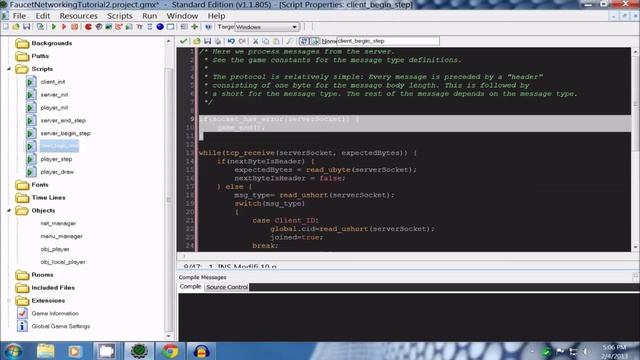Click the Create script icon

pos(129,27)
